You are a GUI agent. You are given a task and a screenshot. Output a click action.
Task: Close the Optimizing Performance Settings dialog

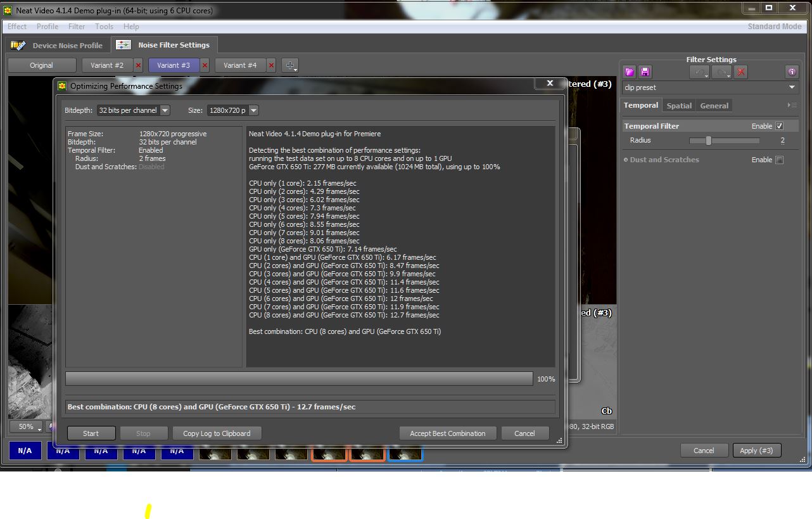pyautogui.click(x=550, y=83)
